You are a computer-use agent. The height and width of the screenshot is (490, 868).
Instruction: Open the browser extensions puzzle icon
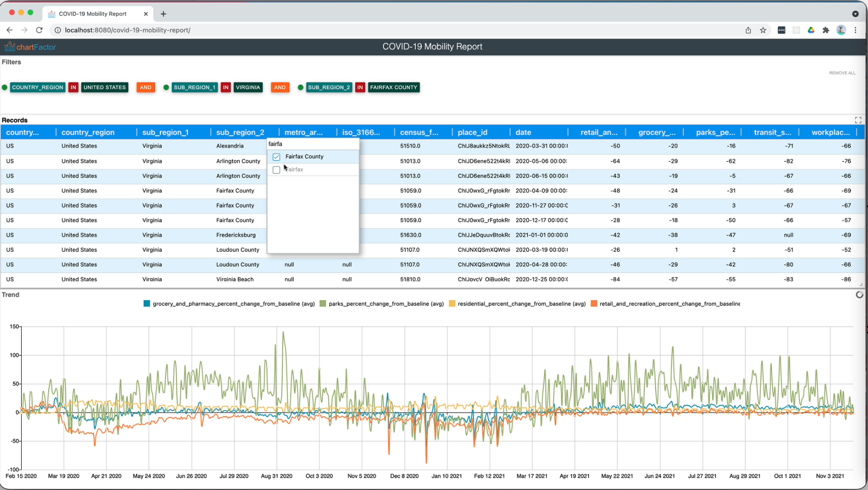[826, 30]
